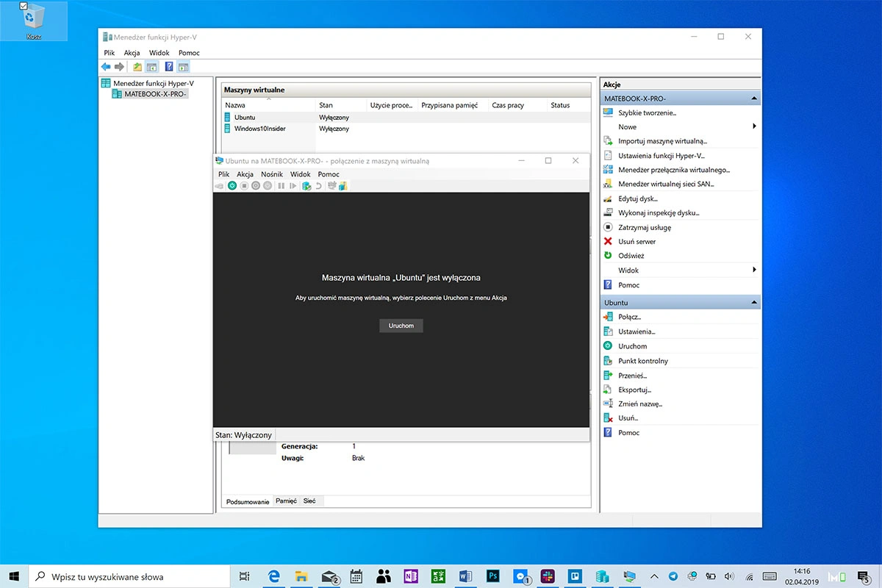
Task: Open Menedżer wirtualnej sieci SAN... action
Action: tap(666, 184)
